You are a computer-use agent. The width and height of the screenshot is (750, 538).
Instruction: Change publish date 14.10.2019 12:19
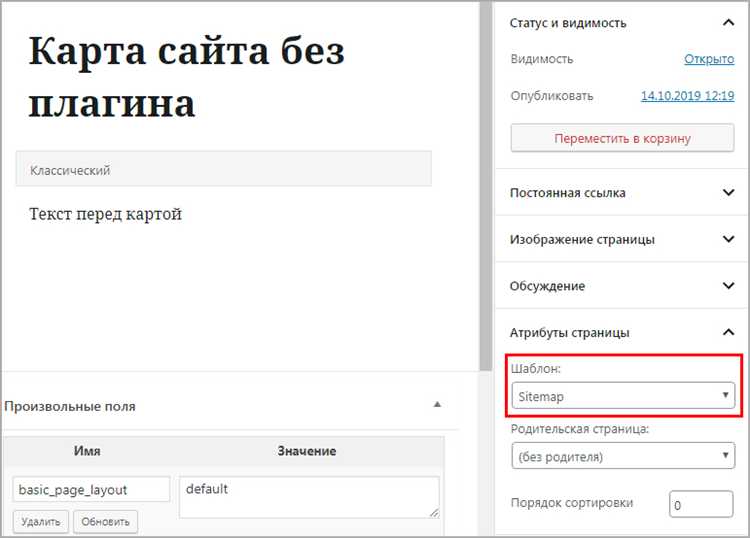(687, 96)
